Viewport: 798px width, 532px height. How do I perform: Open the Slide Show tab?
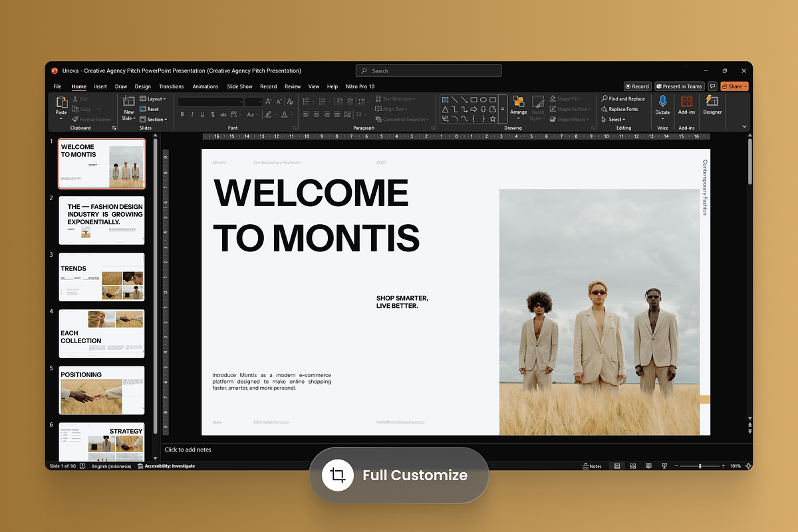(239, 86)
